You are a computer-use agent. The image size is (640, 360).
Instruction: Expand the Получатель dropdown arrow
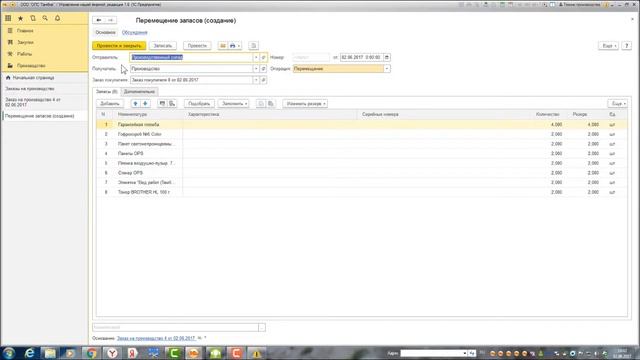tap(256, 69)
